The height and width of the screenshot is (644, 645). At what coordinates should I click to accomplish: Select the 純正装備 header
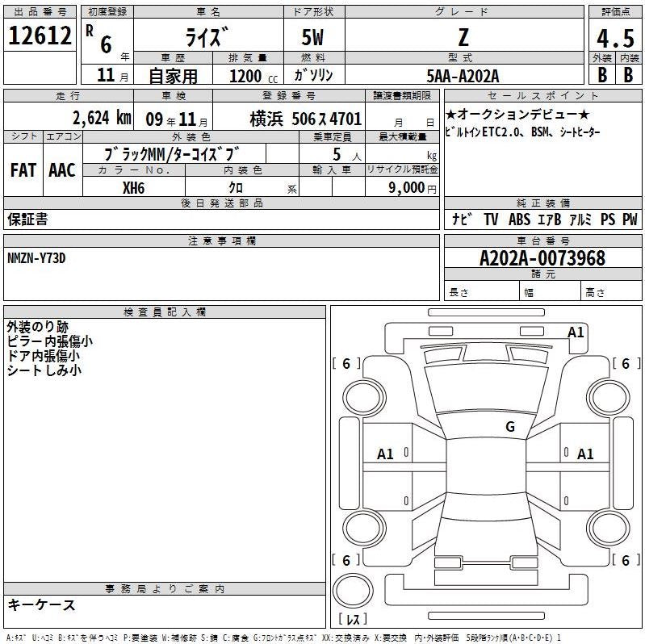tap(543, 203)
